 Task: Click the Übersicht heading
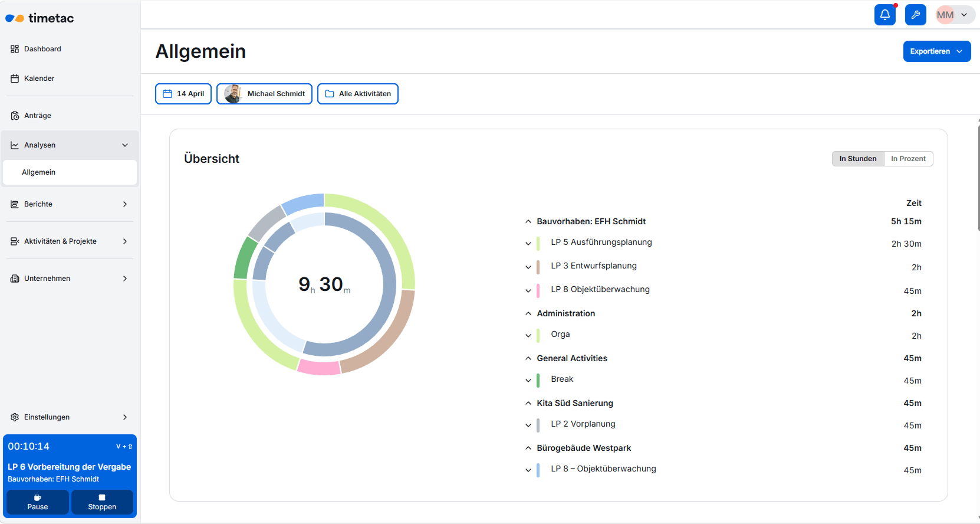pos(212,159)
